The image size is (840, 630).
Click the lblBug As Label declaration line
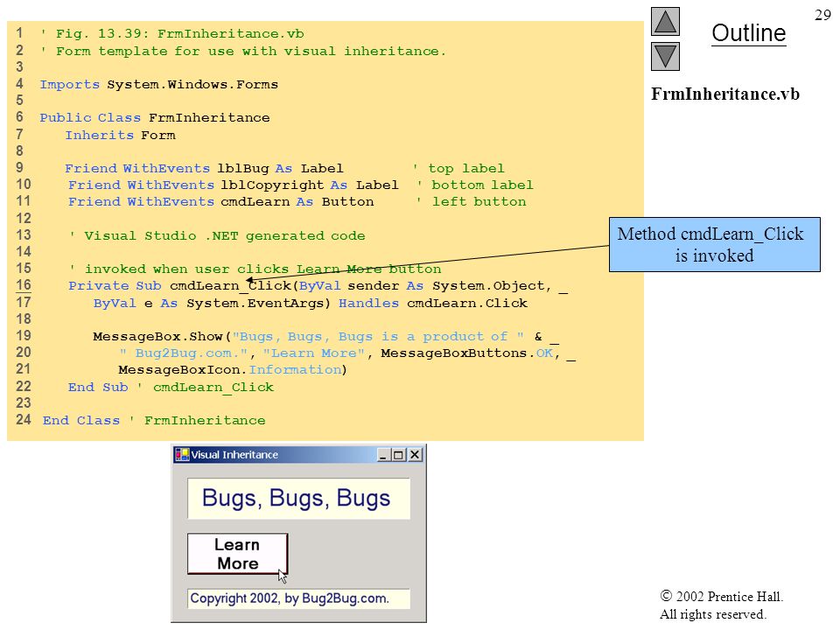pyautogui.click(x=204, y=168)
